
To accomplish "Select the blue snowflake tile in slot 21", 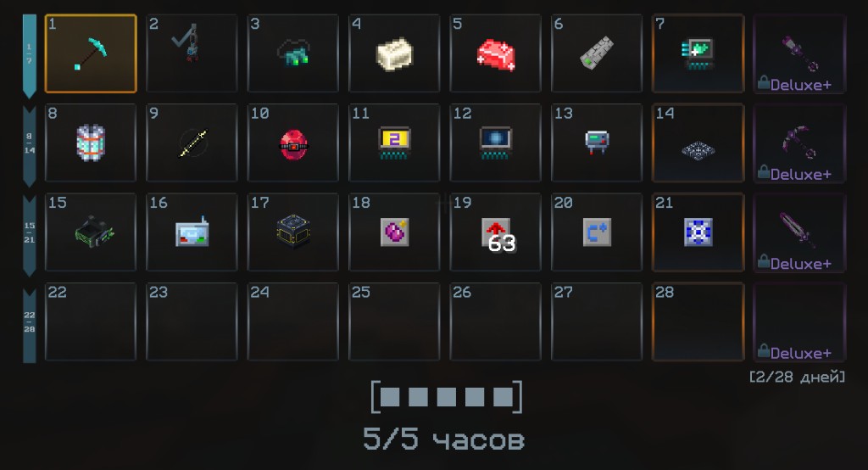I will tap(698, 232).
